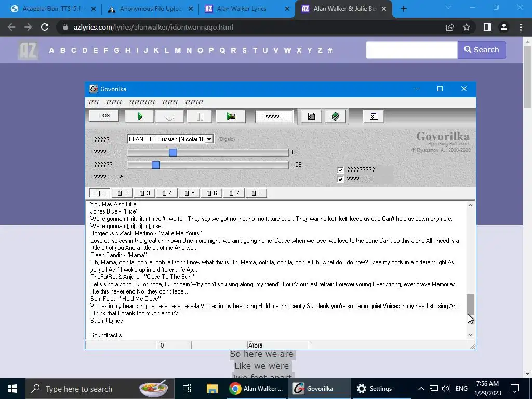532x399 pixels.
Task: Click the Govorilka text scrollbar thumb
Action: click(x=470, y=304)
